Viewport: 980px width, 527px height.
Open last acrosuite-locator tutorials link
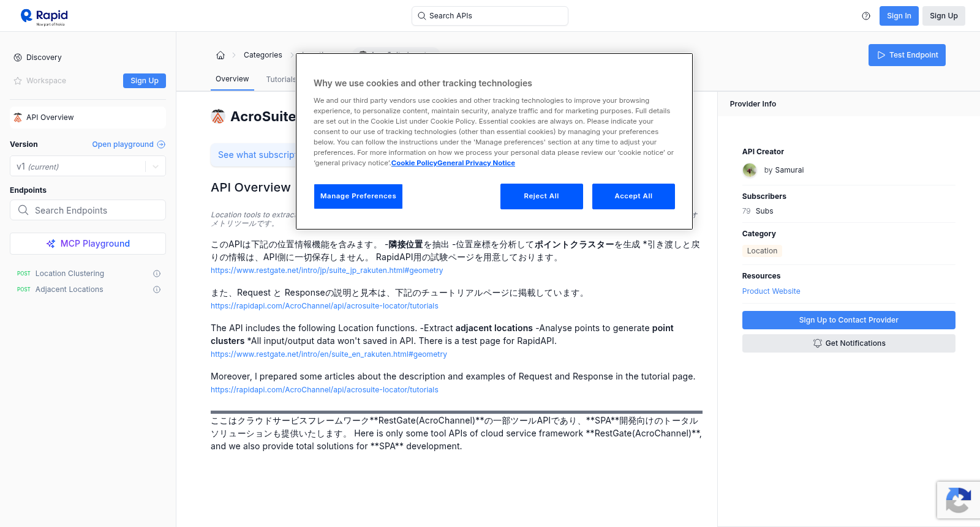tap(325, 390)
